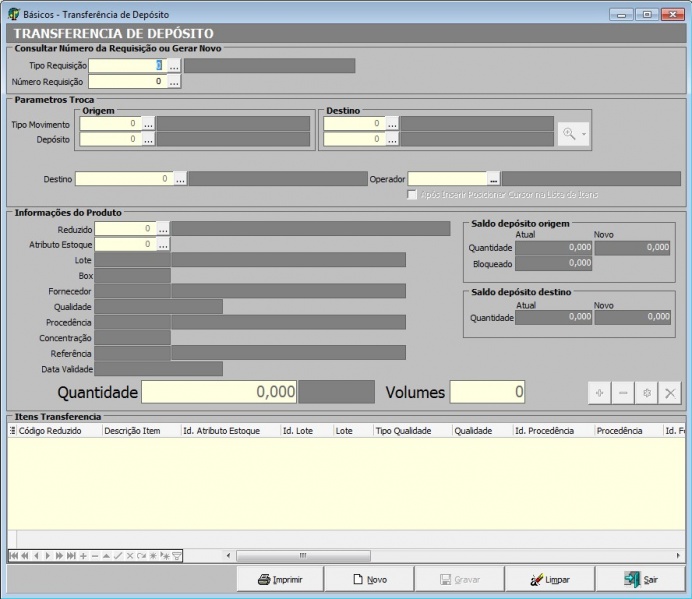Open the dropdown arrow next to magnifier
This screenshot has height=599, width=692.
[x=584, y=134]
